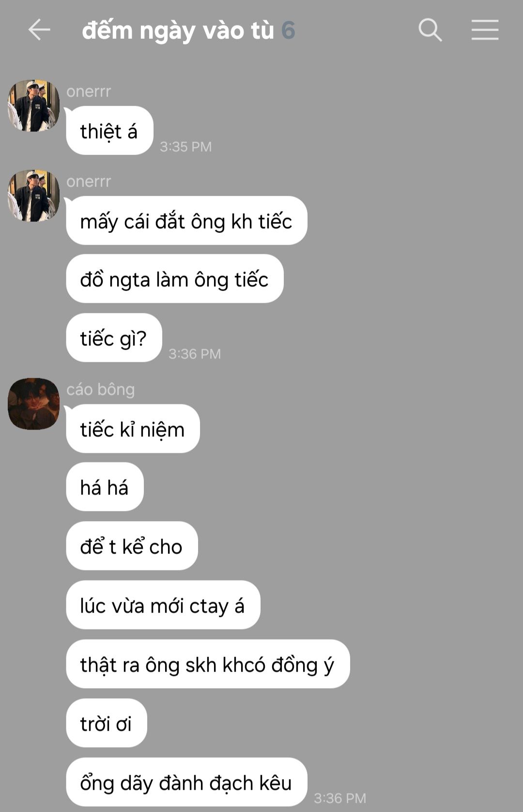This screenshot has width=523, height=812.
Task: Open chat search magnifier icon
Action: tap(430, 30)
